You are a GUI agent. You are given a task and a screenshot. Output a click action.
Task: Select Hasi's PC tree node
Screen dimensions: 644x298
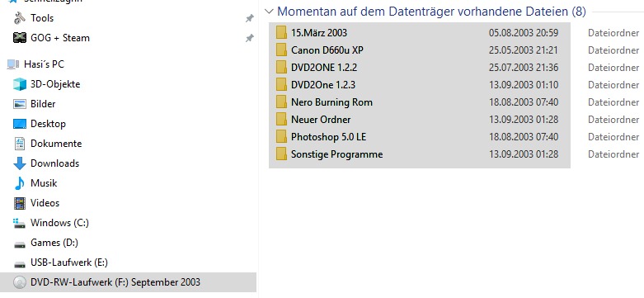35,64
